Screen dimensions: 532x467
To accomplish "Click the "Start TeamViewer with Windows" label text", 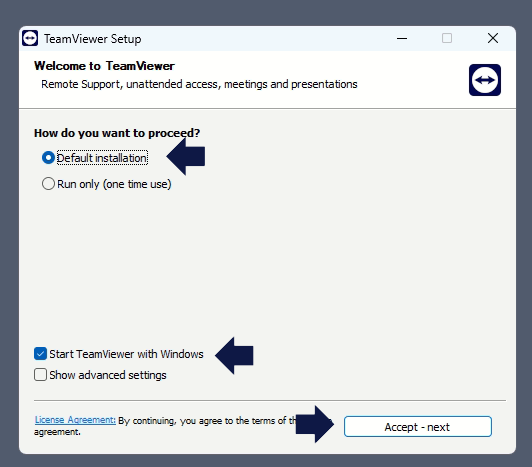I will (x=126, y=354).
